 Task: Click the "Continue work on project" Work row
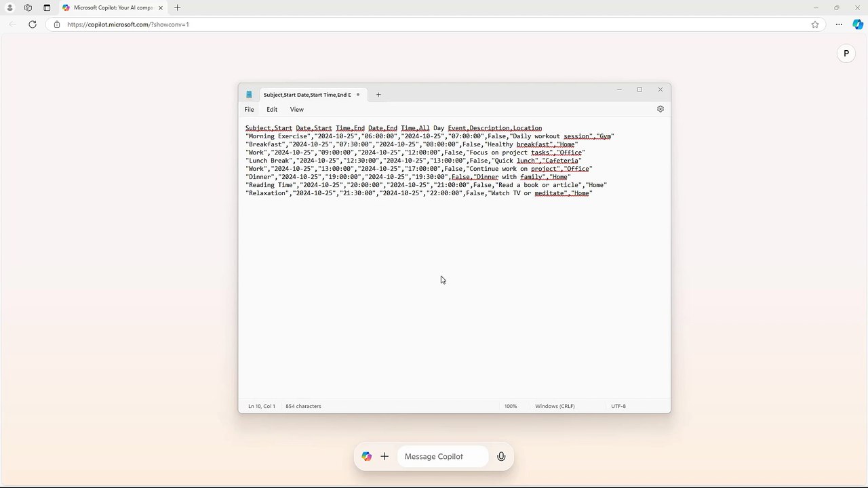(x=418, y=169)
